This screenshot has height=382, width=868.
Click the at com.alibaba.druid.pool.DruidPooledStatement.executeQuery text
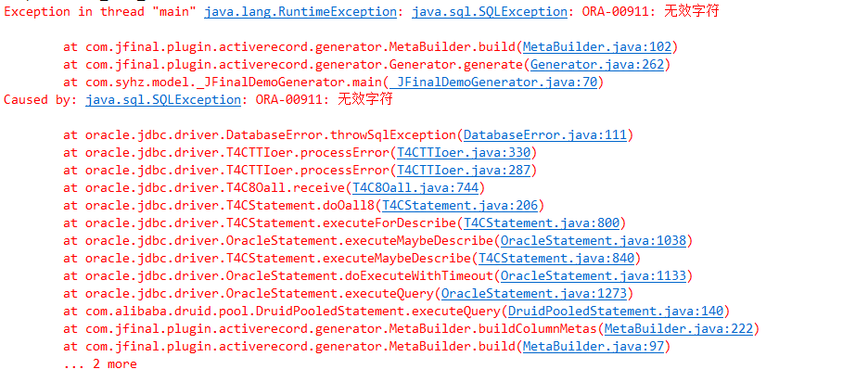pyautogui.click(x=282, y=312)
